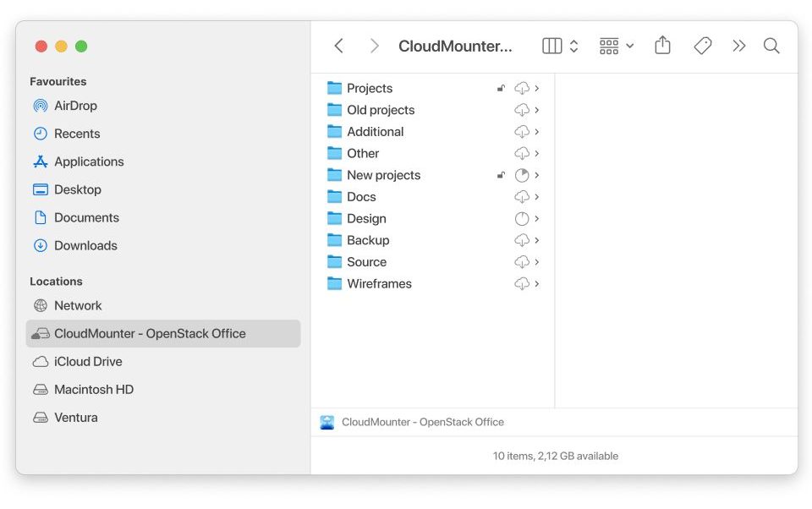Image resolution: width=812 pixels, height=509 pixels.
Task: Select the Docs folder name
Action: [x=361, y=197]
